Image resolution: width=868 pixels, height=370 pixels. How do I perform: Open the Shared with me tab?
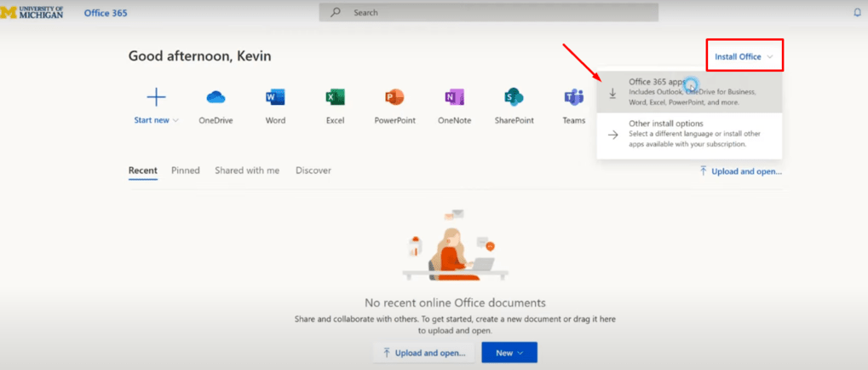247,171
